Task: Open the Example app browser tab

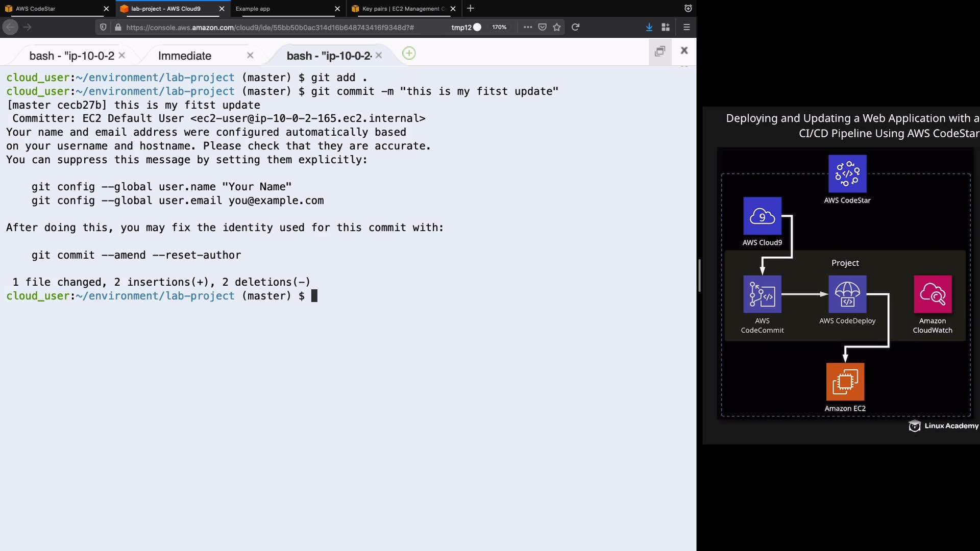Action: [253, 9]
